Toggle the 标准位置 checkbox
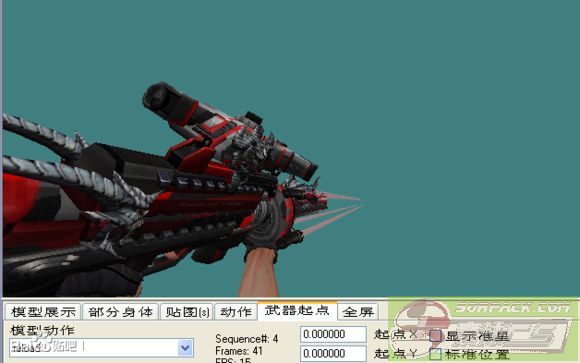The image size is (580, 363). coord(435,354)
